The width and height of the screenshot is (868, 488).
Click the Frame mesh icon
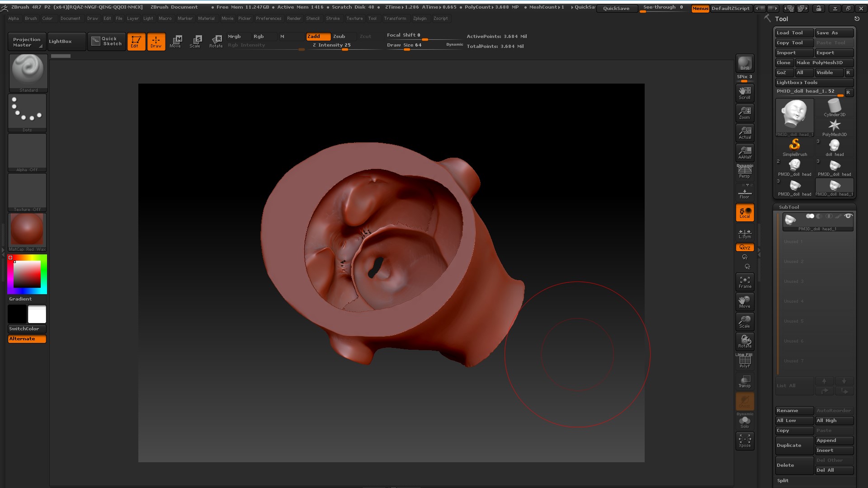click(745, 282)
